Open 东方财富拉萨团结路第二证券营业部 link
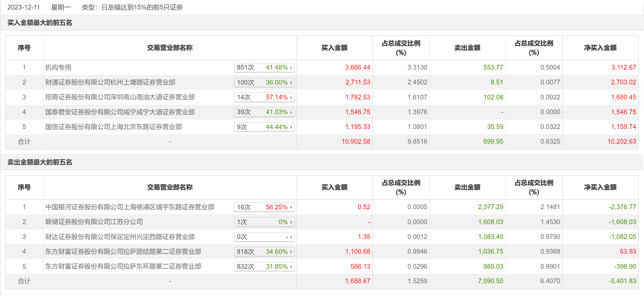The image size is (644, 296). (123, 252)
